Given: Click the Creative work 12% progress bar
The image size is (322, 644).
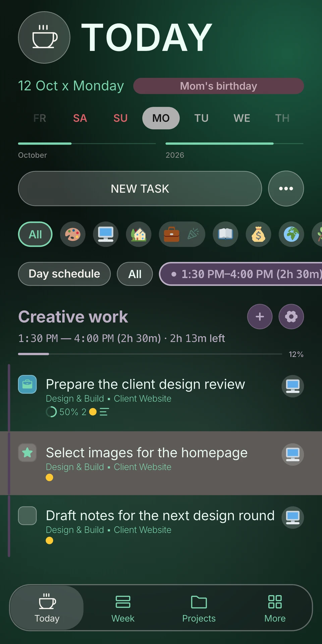Looking at the screenshot, I should [x=150, y=354].
